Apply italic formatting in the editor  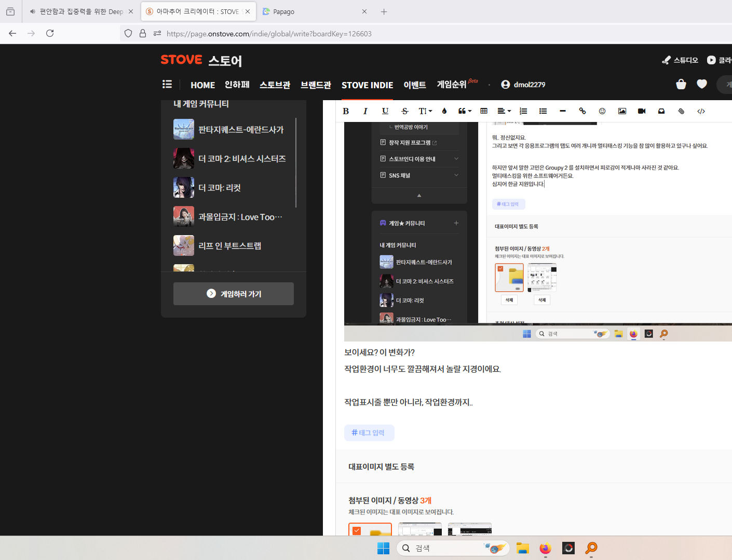click(x=365, y=111)
